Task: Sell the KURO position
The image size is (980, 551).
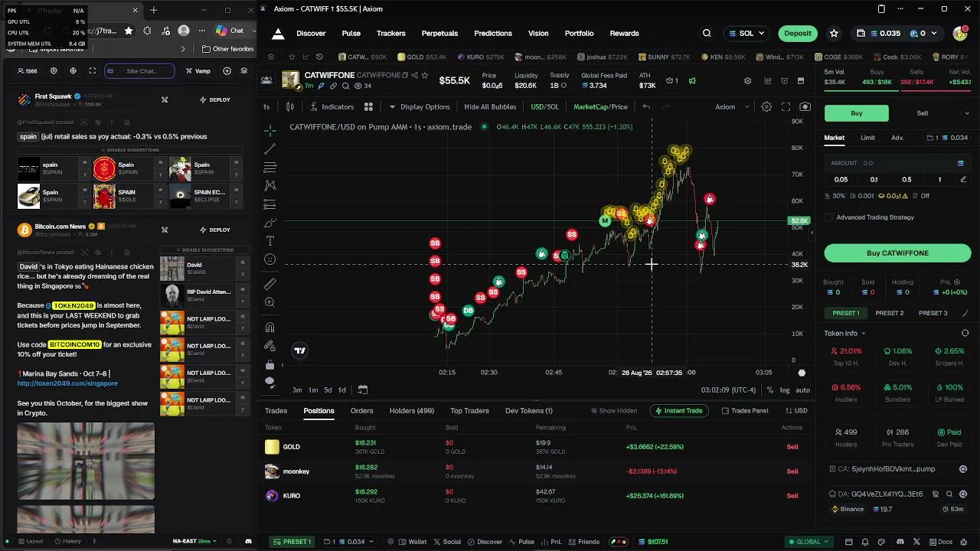Action: point(792,496)
